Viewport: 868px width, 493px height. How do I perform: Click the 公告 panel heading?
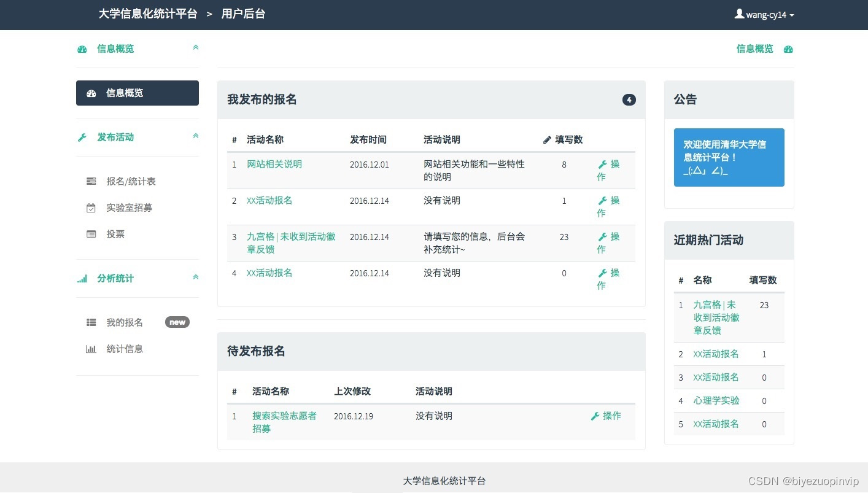point(686,99)
